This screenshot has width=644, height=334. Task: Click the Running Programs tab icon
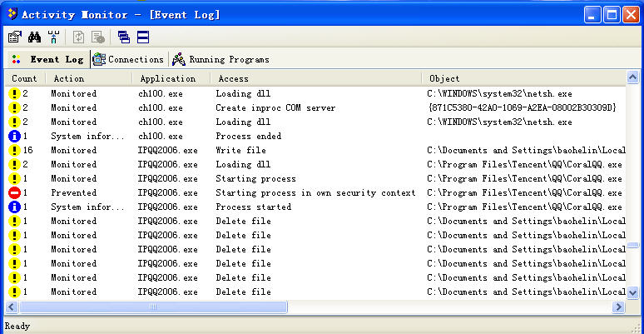(179, 60)
